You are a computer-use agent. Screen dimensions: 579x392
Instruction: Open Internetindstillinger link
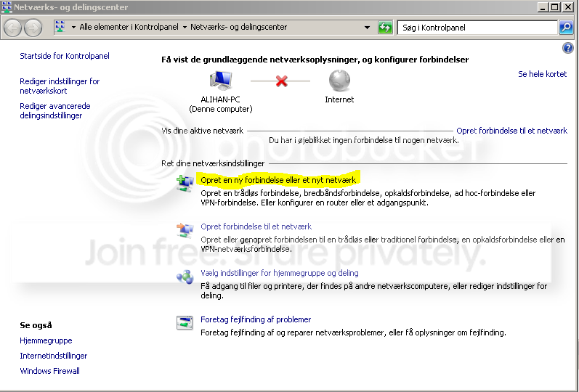54,356
